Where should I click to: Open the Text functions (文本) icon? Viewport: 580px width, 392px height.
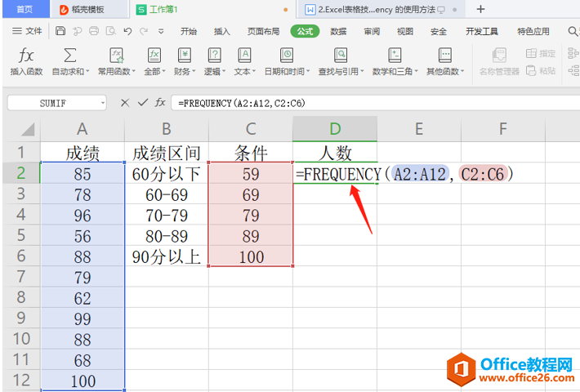[x=244, y=56]
